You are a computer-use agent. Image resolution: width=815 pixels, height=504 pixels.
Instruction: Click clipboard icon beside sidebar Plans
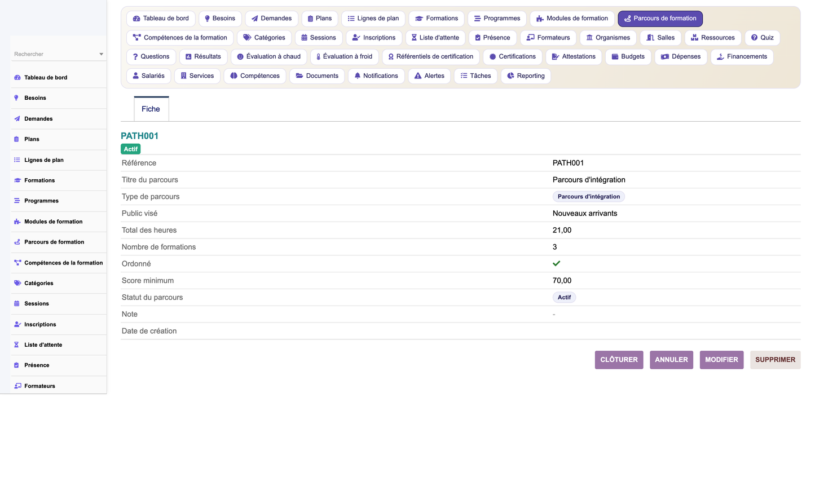click(16, 139)
